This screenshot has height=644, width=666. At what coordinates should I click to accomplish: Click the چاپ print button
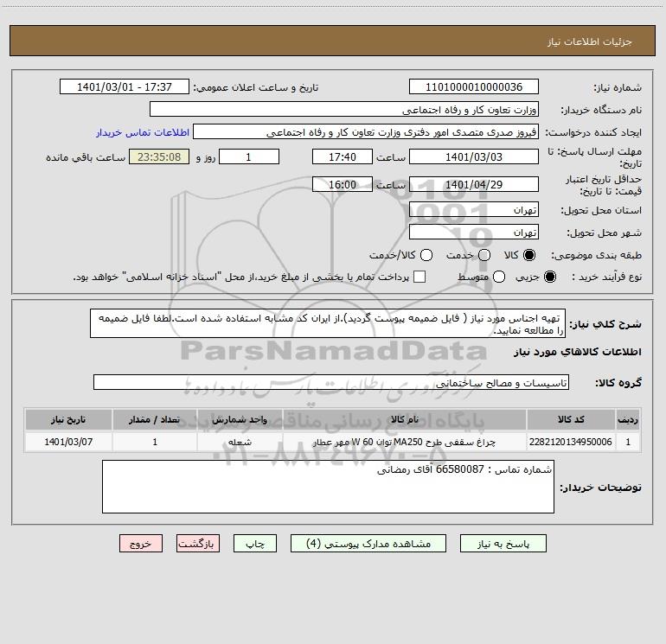click(255, 544)
